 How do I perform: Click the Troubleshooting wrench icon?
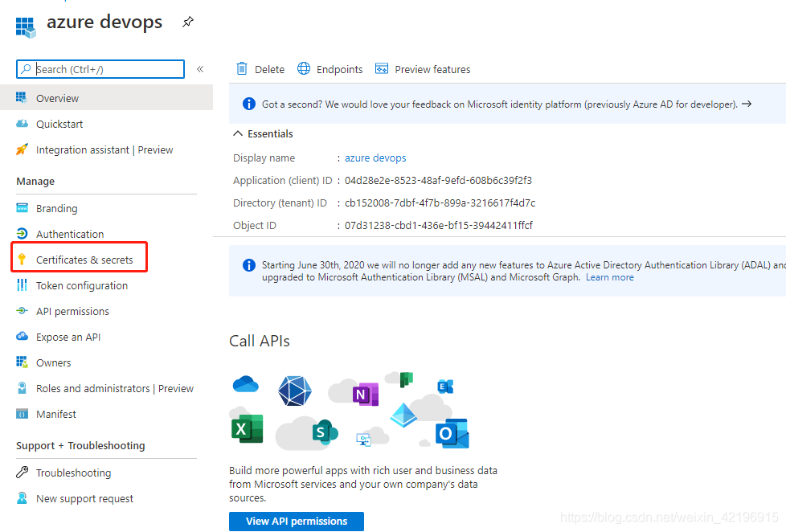coord(22,472)
